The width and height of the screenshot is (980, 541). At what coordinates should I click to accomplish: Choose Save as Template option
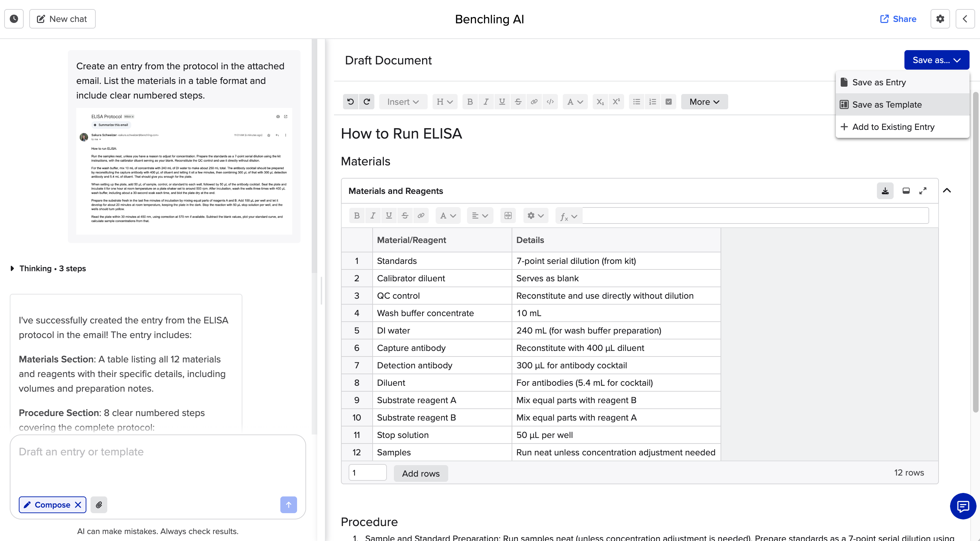886,104
